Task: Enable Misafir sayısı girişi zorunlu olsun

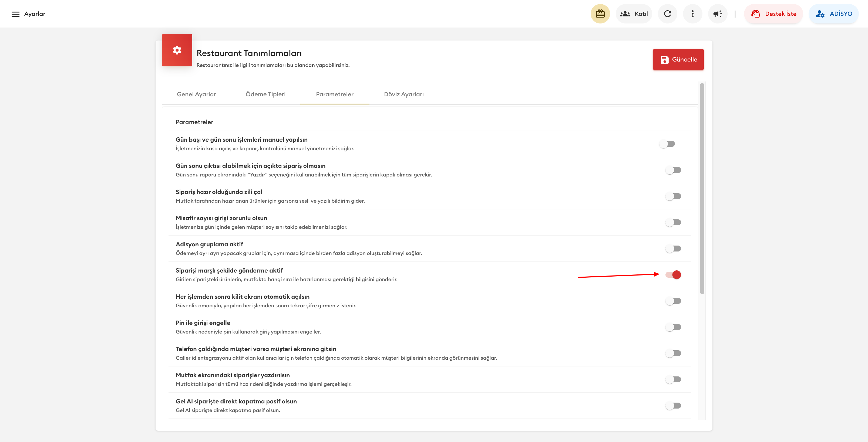Action: pos(673,223)
